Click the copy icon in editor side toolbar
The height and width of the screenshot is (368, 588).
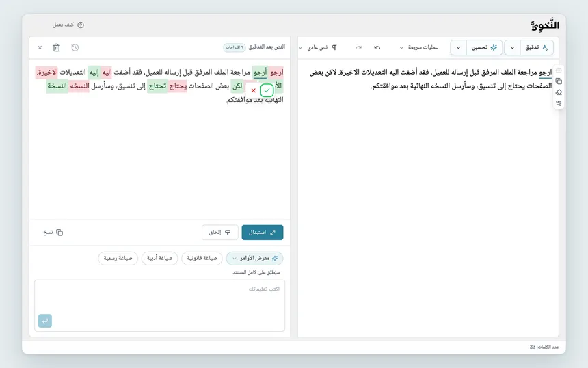[x=559, y=81]
